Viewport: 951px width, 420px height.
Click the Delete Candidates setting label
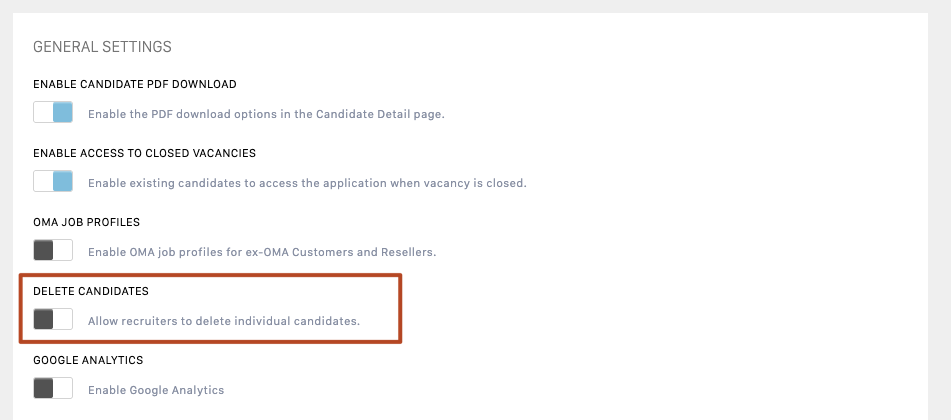coord(91,291)
